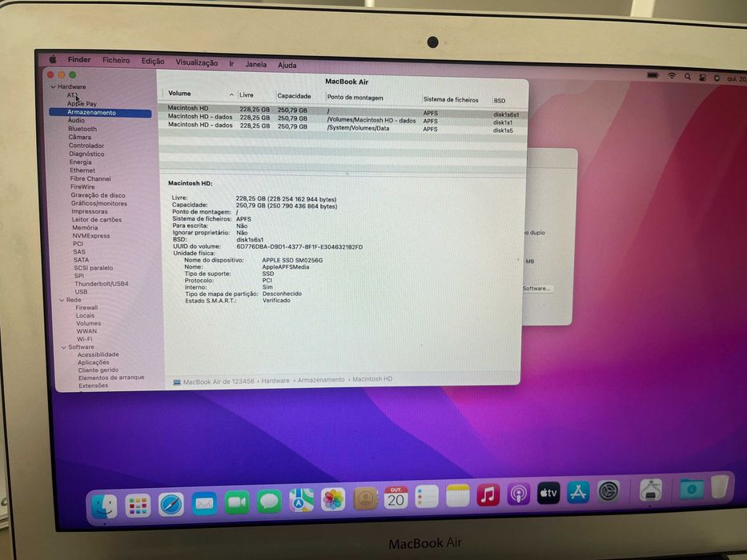Open the Trash in the Dock
Image resolution: width=747 pixels, height=560 pixels.
(721, 486)
